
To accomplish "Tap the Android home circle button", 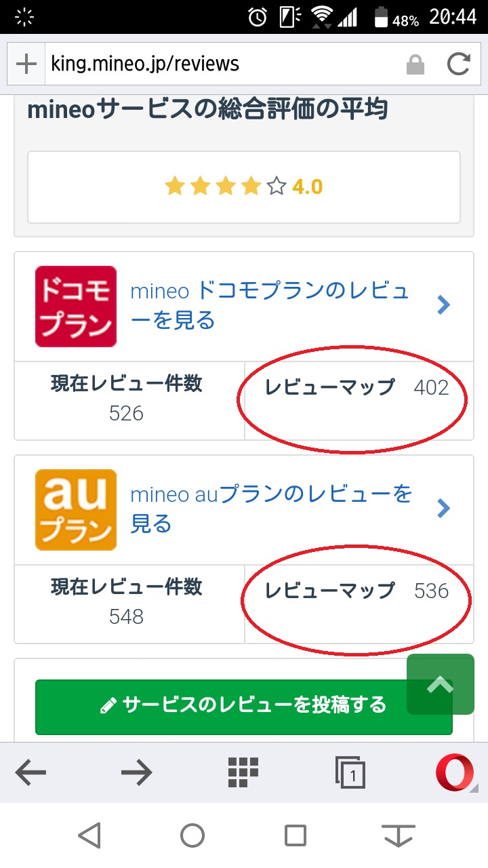I will coord(192,835).
